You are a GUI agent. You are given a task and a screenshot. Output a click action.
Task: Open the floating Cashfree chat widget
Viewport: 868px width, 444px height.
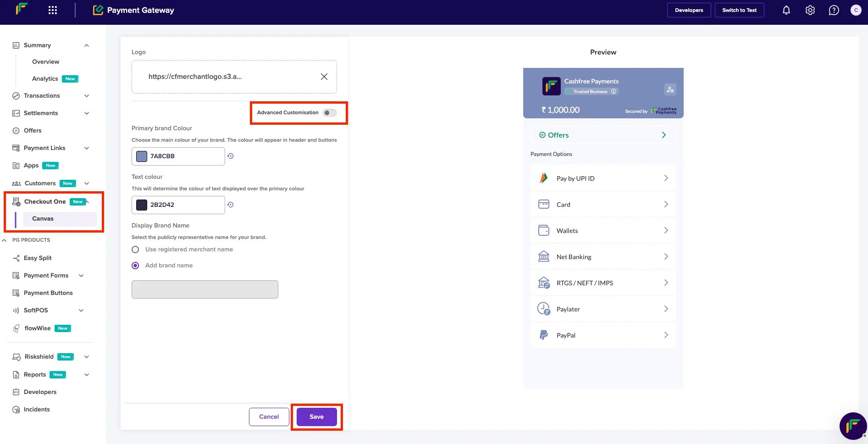[853, 426]
